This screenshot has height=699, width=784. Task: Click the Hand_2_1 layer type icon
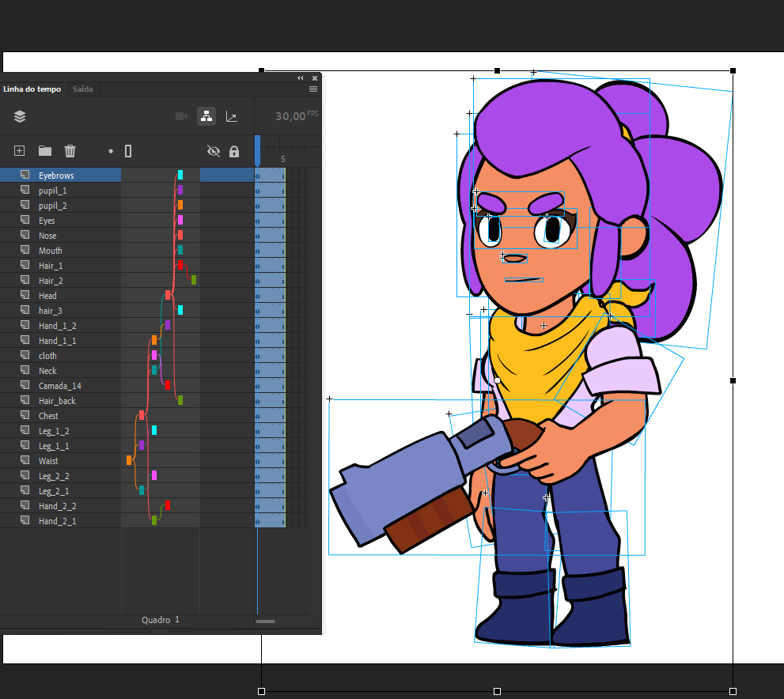pos(25,520)
